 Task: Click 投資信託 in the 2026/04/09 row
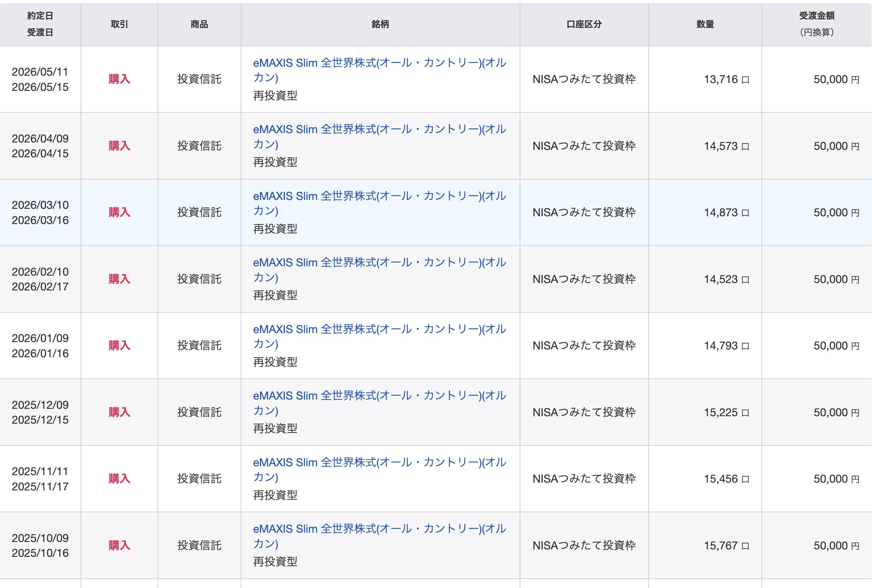coord(199,146)
